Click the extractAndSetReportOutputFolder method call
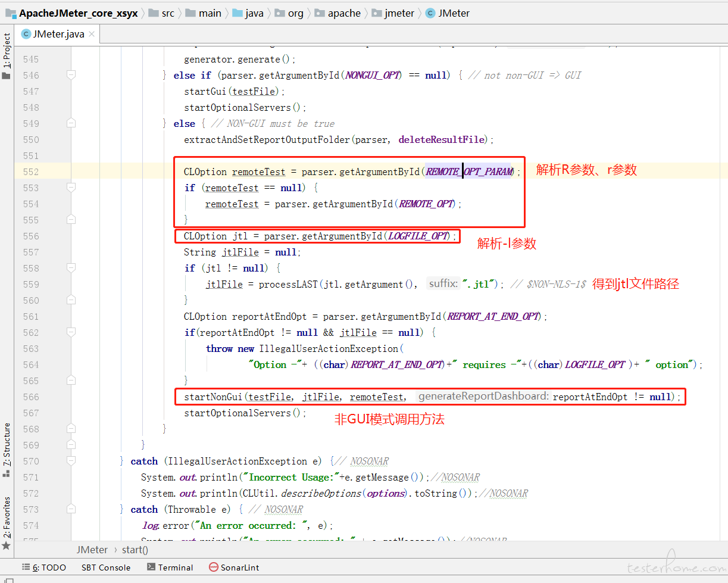Image resolution: width=728 pixels, height=583 pixels. (267, 139)
